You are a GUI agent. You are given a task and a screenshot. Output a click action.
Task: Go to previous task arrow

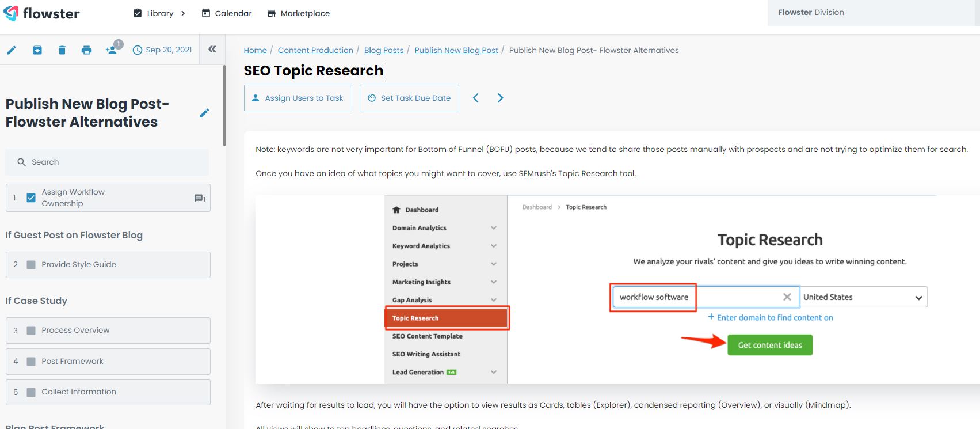pos(476,98)
